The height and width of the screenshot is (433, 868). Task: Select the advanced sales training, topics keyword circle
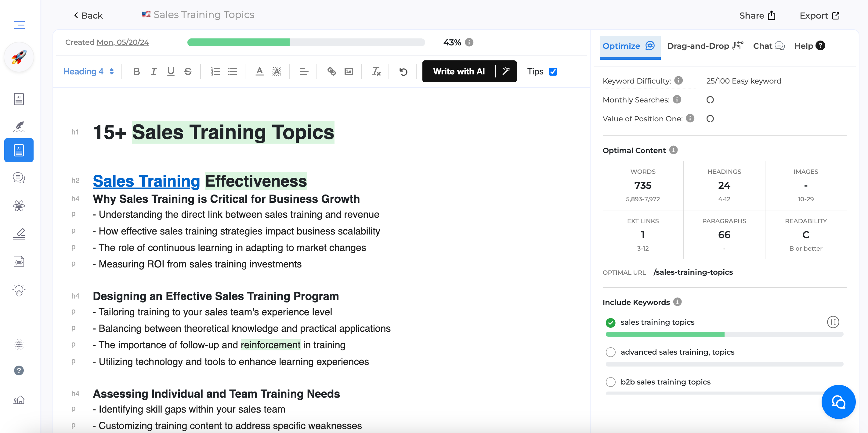(x=611, y=352)
